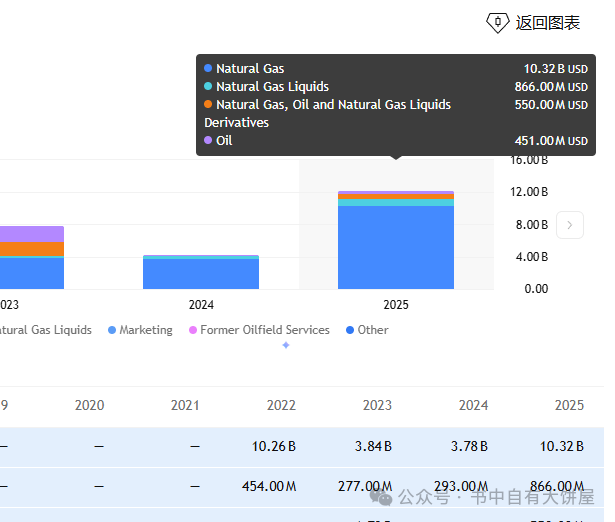615x522 pixels.
Task: Click the blue Natural Gas segment of the 2025 bar
Action: click(395, 248)
